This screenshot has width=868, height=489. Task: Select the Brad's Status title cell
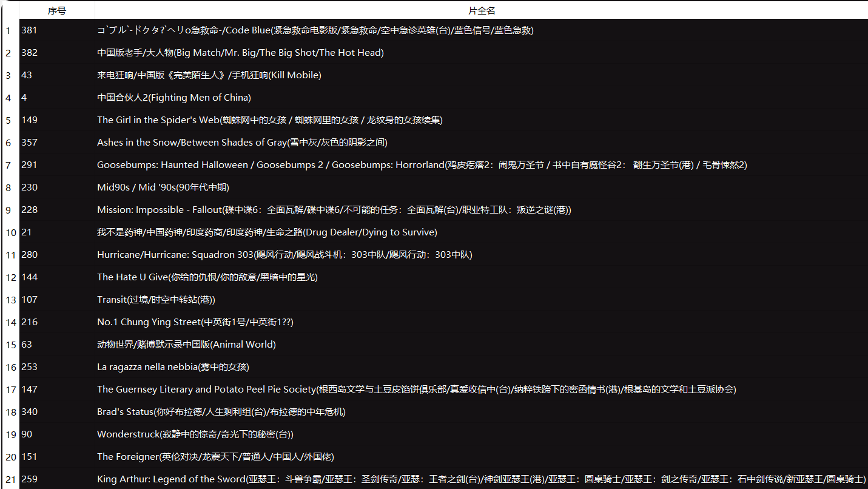point(482,412)
